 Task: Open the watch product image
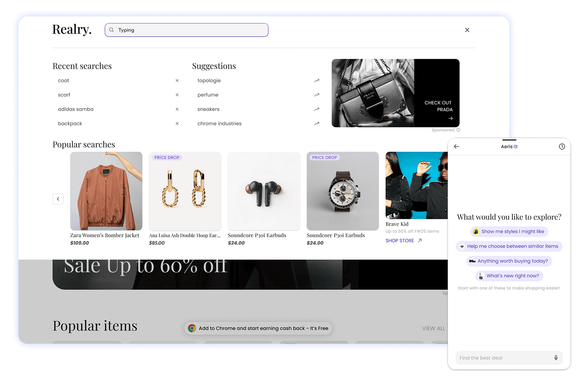(343, 191)
